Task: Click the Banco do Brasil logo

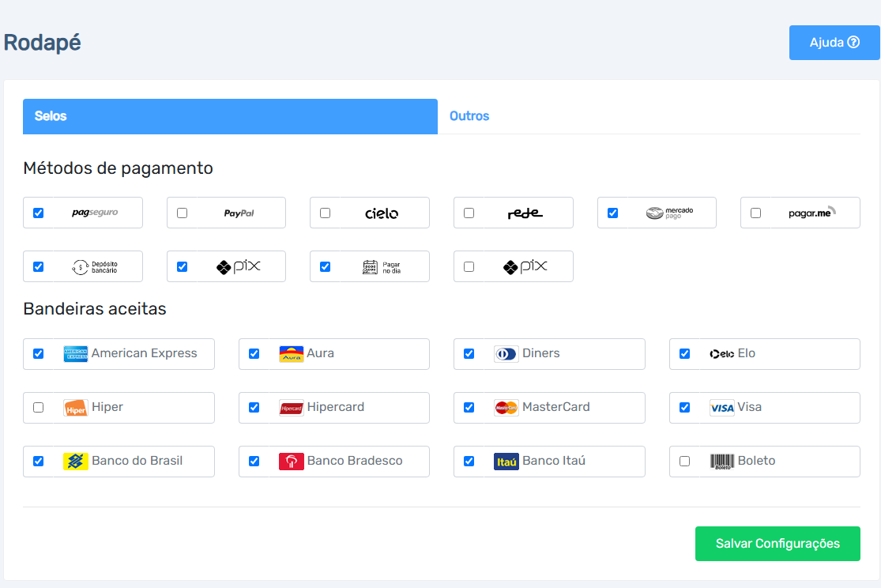Action: (75, 462)
